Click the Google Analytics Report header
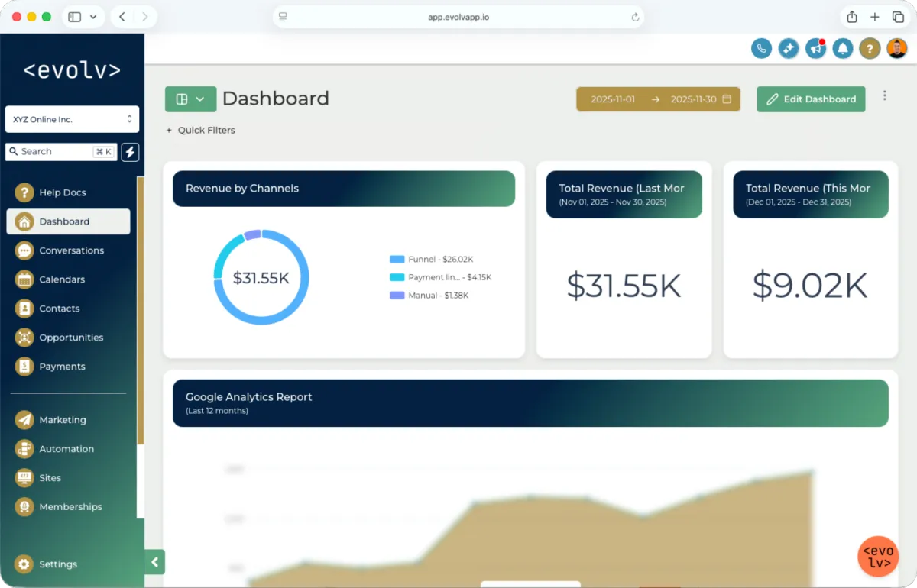This screenshot has height=588, width=917. [x=530, y=403]
